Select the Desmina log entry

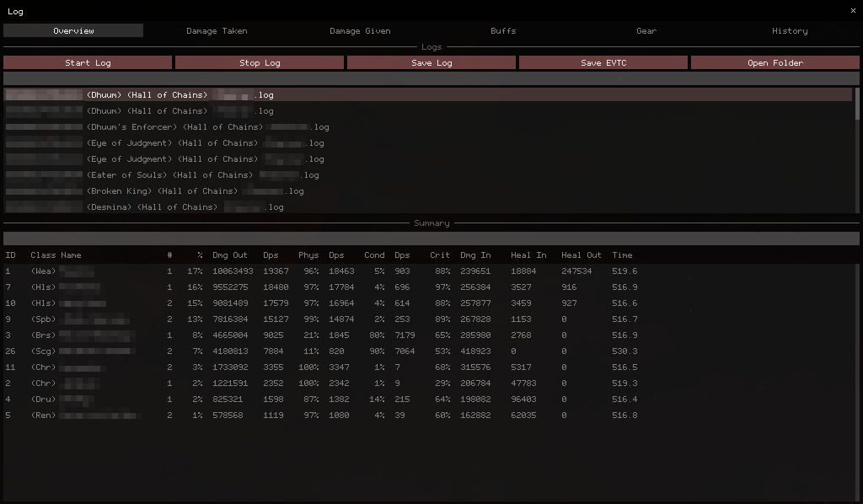pyautogui.click(x=428, y=206)
